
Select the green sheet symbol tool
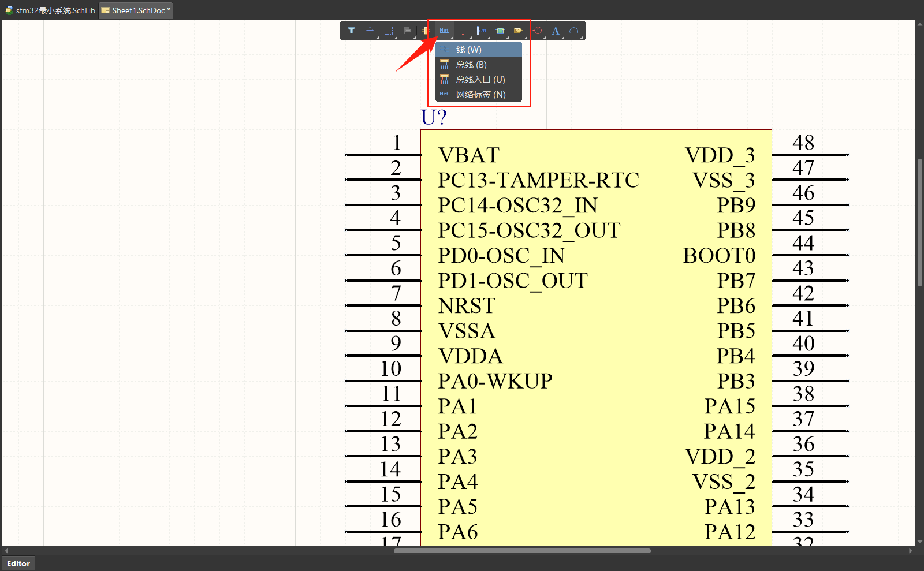[500, 31]
